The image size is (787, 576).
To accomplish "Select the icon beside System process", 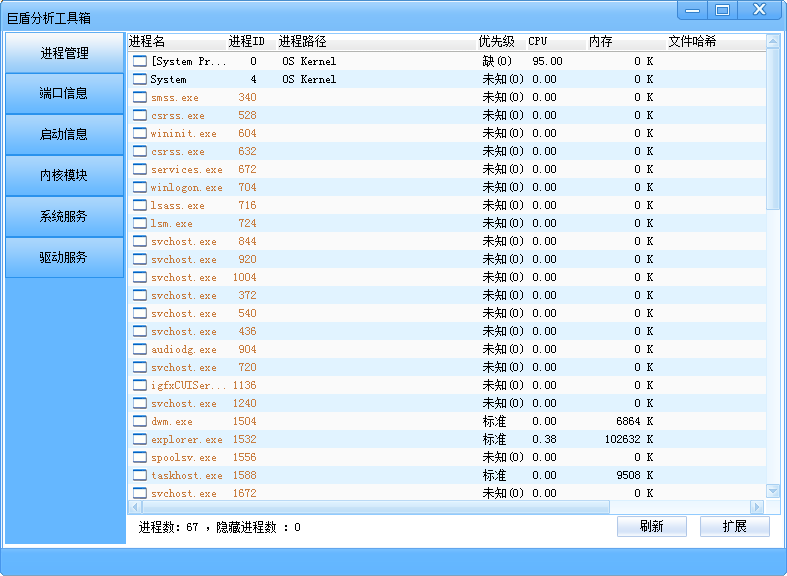I will pyautogui.click(x=140, y=80).
